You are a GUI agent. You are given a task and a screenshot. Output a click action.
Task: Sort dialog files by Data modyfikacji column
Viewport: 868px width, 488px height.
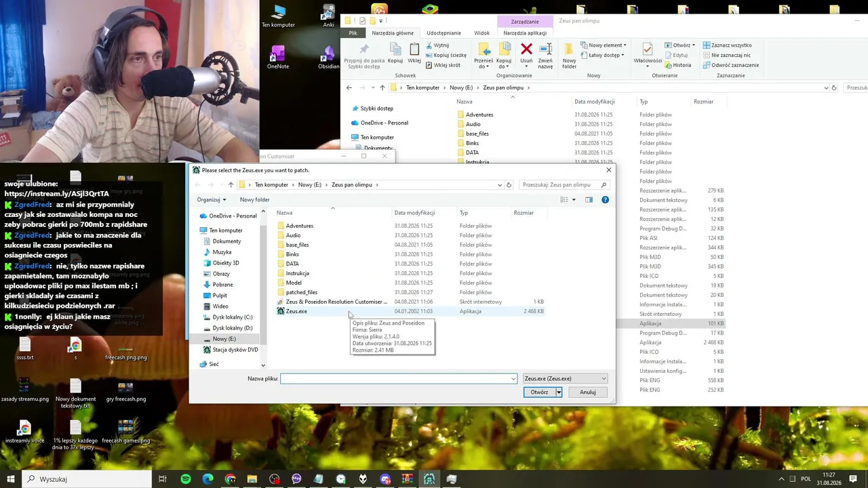click(x=414, y=213)
